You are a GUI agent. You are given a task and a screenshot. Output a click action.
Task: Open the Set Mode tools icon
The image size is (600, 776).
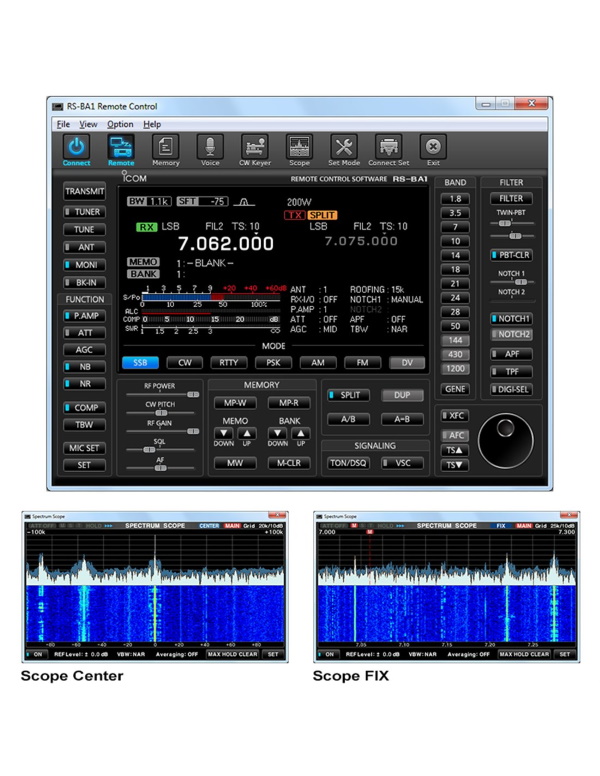coord(344,147)
